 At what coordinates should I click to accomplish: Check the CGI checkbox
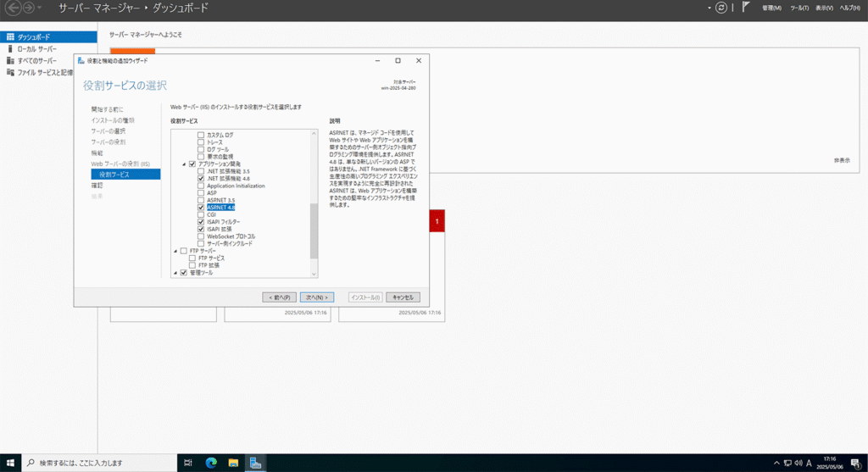pos(201,214)
